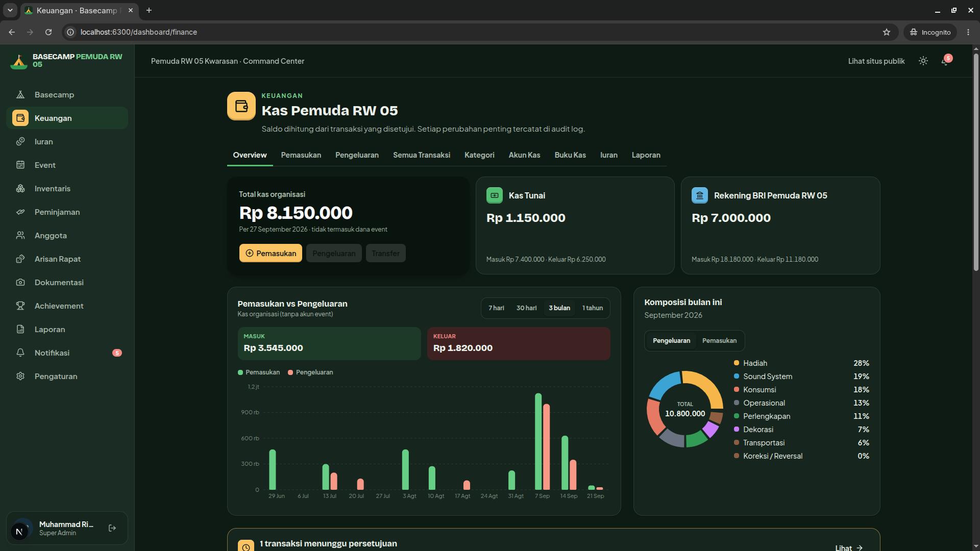Screen dimensions: 980x551
Task: Click the Transfer button
Action: [x=386, y=254]
